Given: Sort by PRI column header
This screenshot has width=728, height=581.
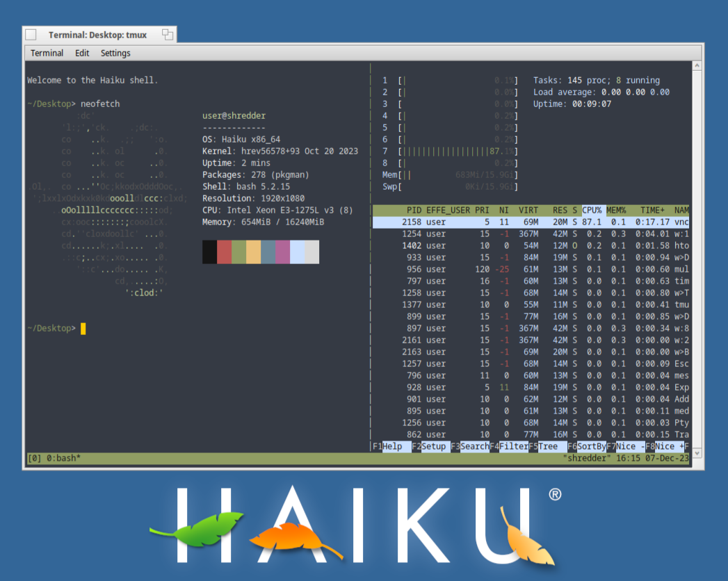Looking at the screenshot, I should 482,210.
